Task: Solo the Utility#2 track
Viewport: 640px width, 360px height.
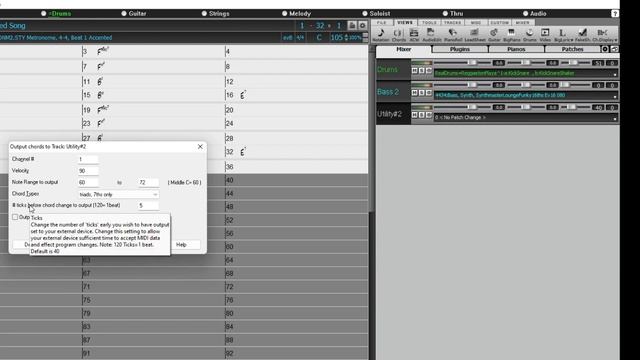Action: pyautogui.click(x=422, y=115)
